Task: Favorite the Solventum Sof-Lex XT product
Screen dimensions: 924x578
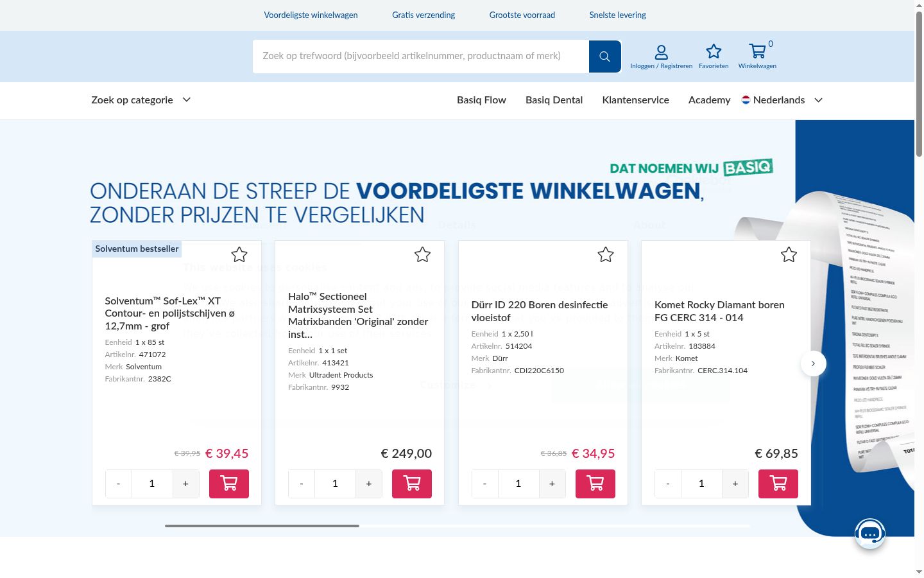Action: click(x=239, y=255)
